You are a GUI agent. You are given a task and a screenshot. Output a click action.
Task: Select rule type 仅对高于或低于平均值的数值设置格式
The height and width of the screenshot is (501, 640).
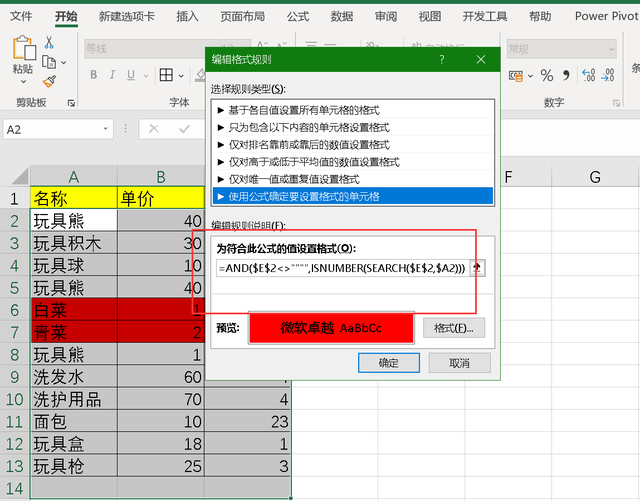pyautogui.click(x=353, y=162)
